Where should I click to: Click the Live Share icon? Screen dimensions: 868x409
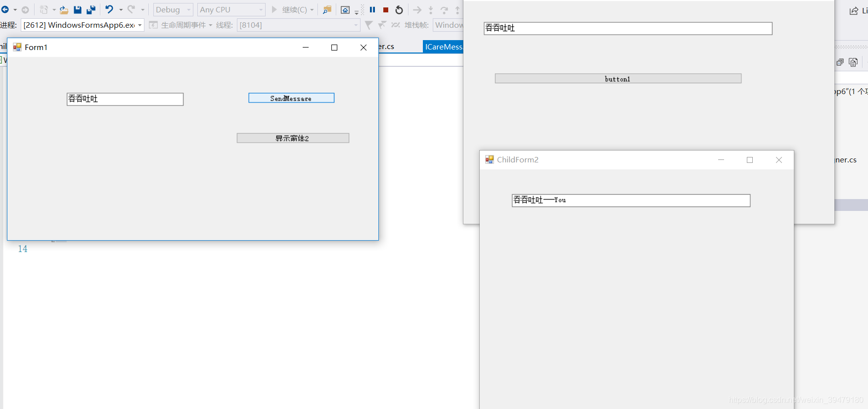854,11
